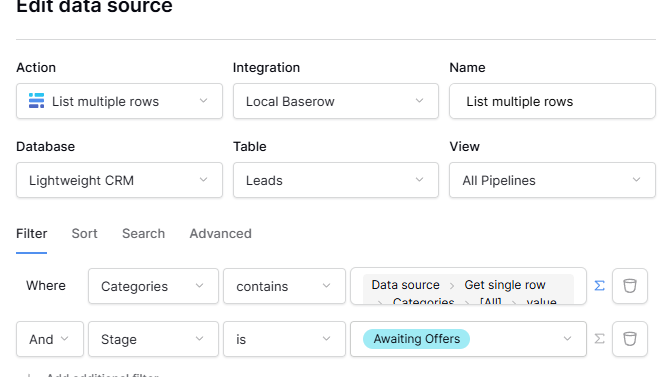Image resolution: width=664 pixels, height=377 pixels.
Task: Switch to the Advanced tab
Action: [220, 233]
